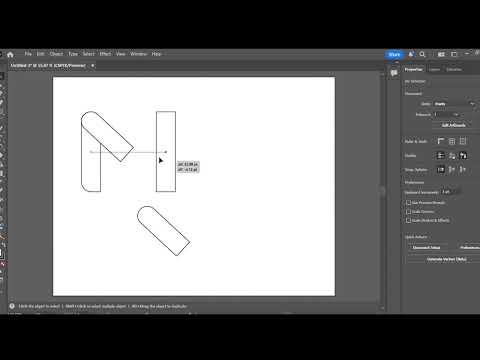Open the Units dropdown
The image size is (480, 360).
pos(454,104)
